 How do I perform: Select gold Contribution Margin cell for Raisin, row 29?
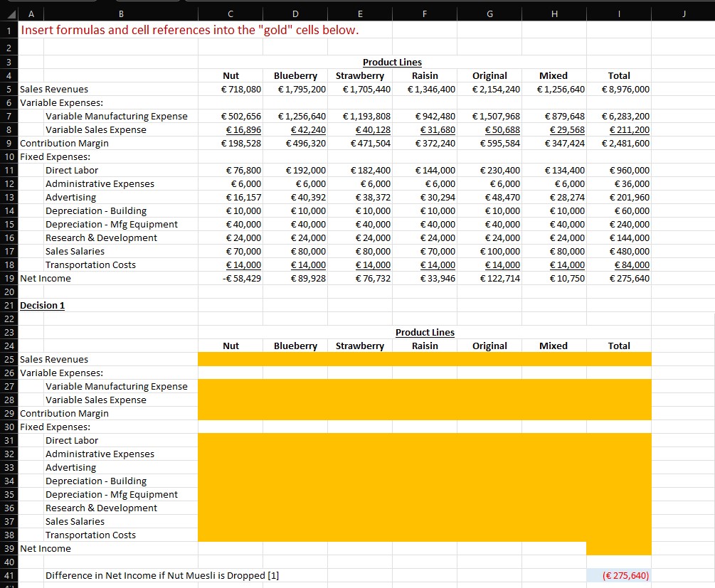425,413
